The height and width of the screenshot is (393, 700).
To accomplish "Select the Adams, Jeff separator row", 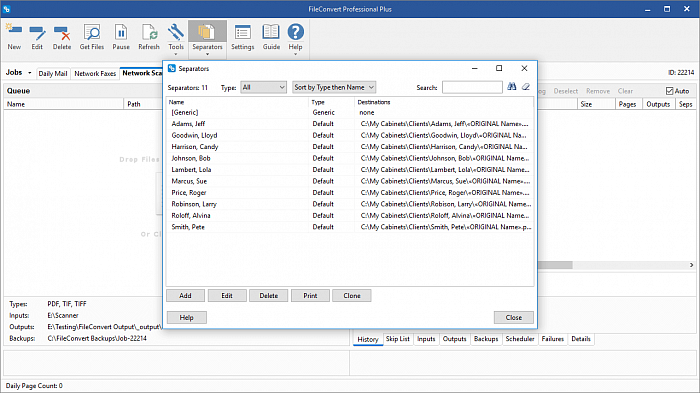I will click(350, 124).
